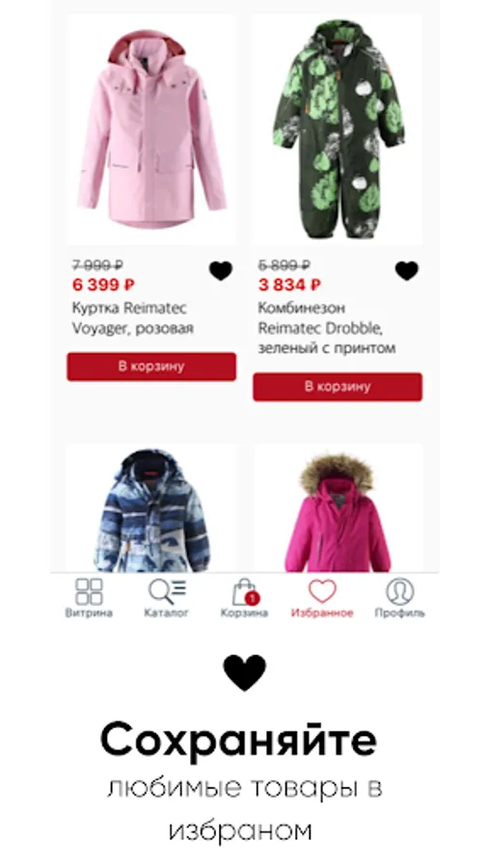Viewport: 488px width, 868px height.
Task: Switch to the Каталог tab label
Action: (167, 612)
